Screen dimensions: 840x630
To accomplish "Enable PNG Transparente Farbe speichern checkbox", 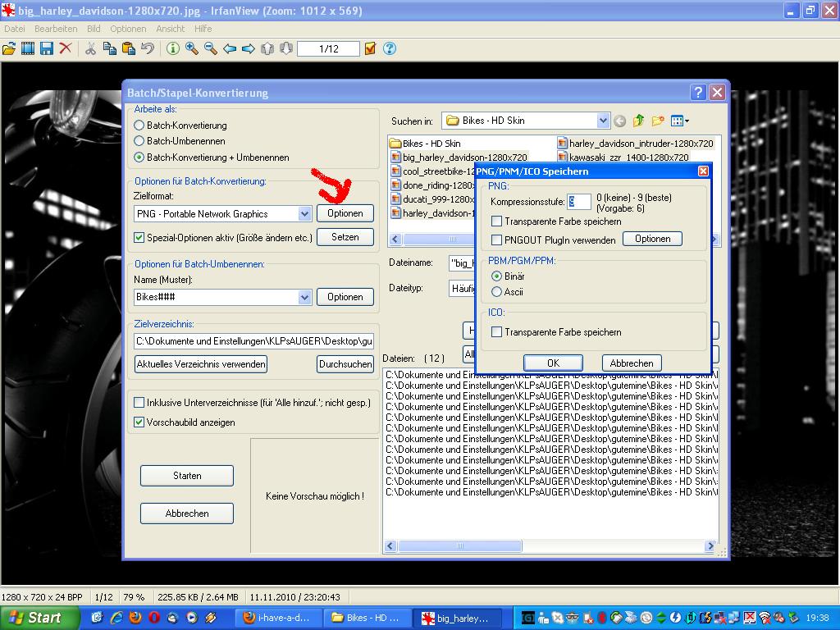I will (496, 221).
